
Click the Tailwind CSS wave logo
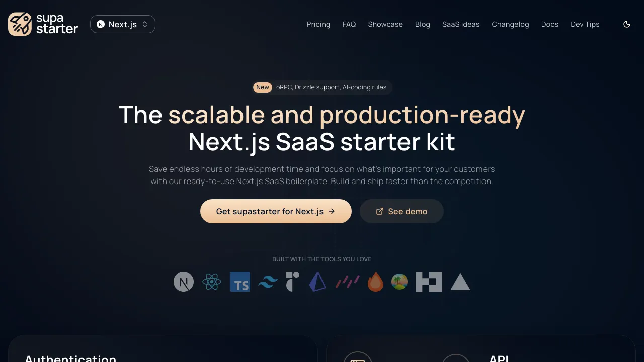[x=268, y=282]
